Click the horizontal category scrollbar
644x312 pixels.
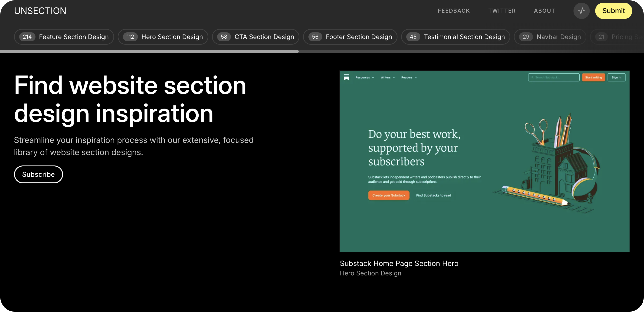tap(149, 51)
